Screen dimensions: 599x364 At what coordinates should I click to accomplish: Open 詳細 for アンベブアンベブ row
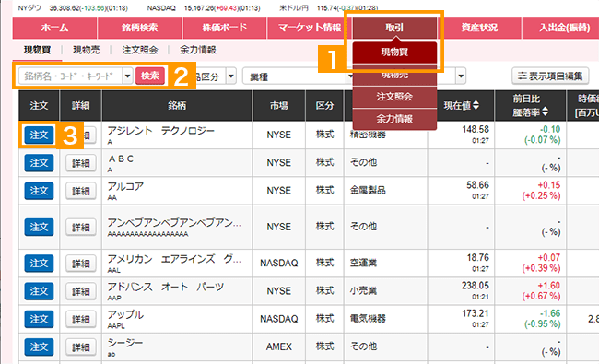pyautogui.click(x=80, y=228)
